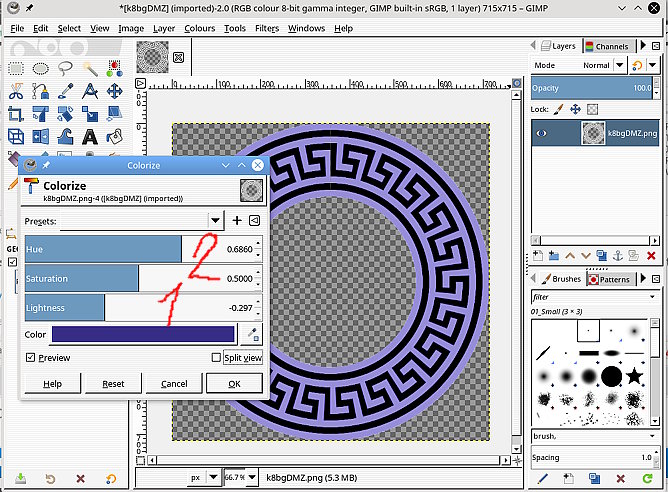Select the Shear tool
The width and height of the screenshot is (668, 492).
pyautogui.click(x=114, y=114)
